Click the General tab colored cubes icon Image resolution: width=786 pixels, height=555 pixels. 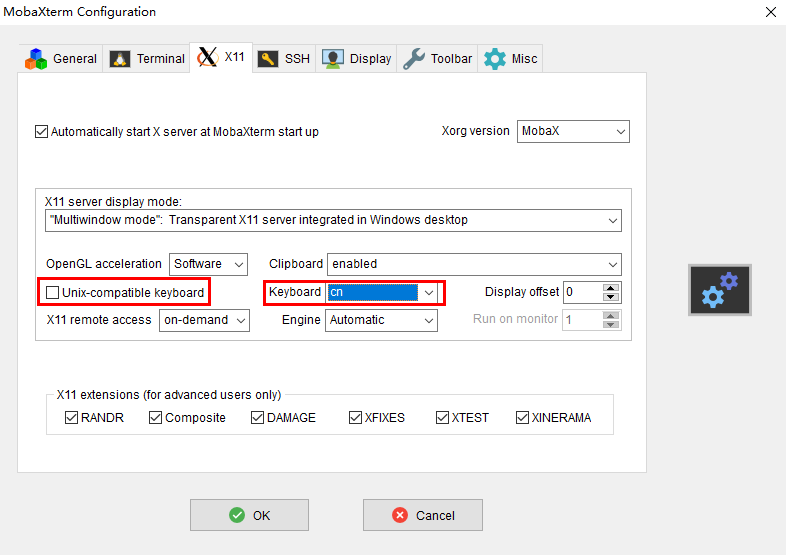(x=36, y=59)
